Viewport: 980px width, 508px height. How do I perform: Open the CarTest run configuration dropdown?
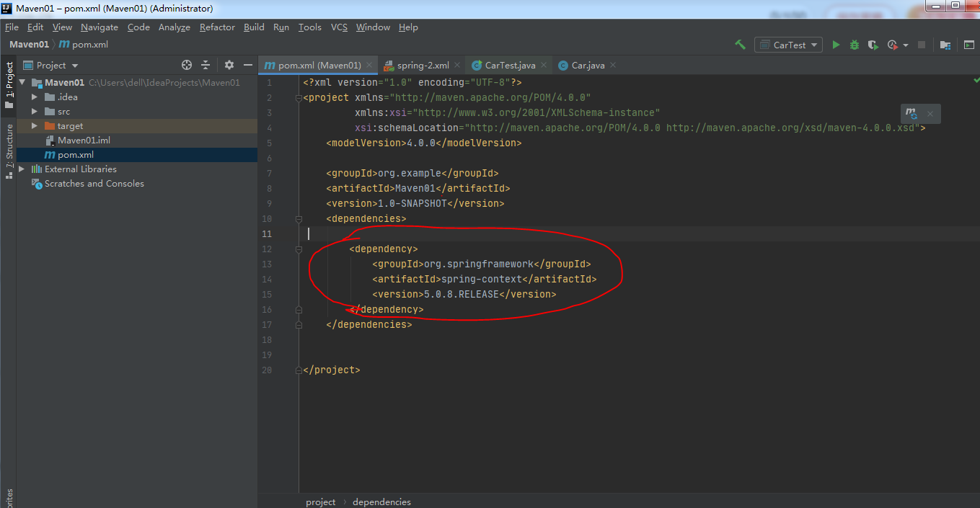789,45
